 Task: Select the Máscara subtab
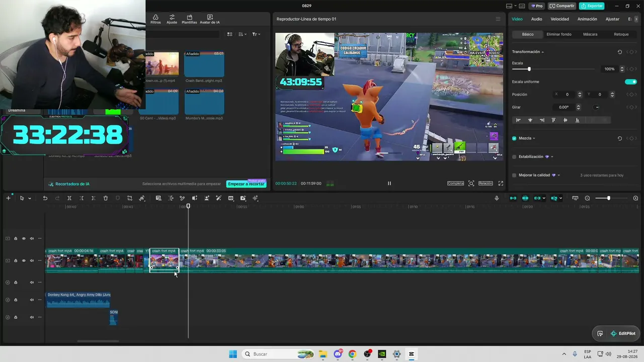[590, 34]
